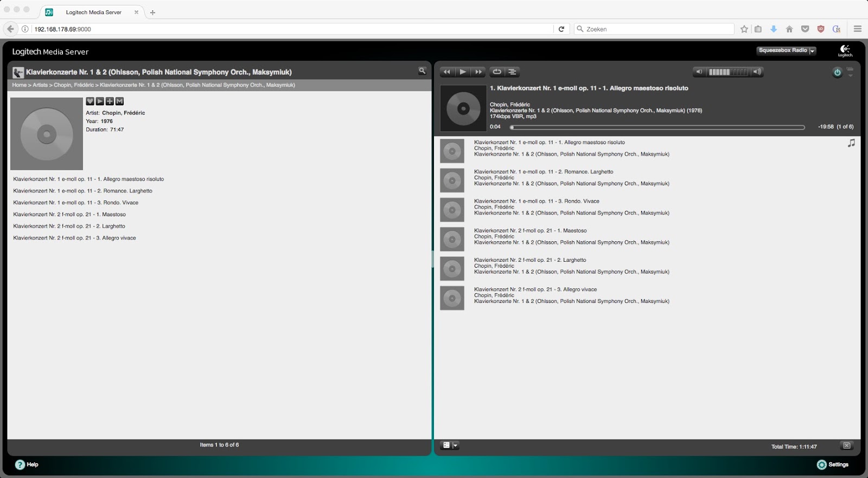Skip to the previous track (rewind button)
The image size is (868, 478).
click(446, 72)
